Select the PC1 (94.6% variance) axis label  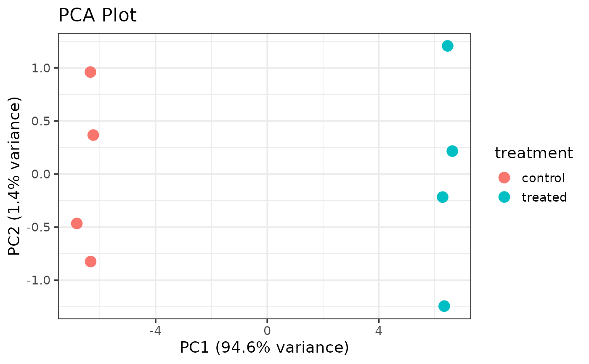pos(264,348)
